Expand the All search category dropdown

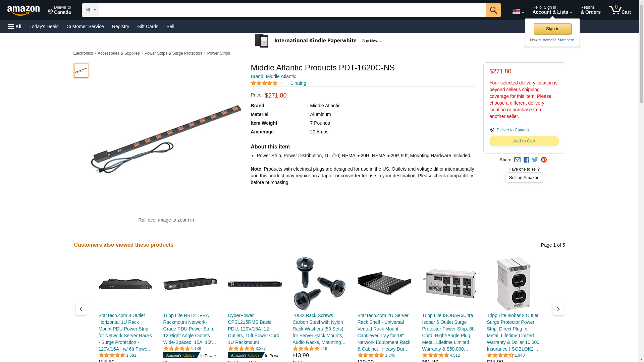pyautogui.click(x=91, y=10)
